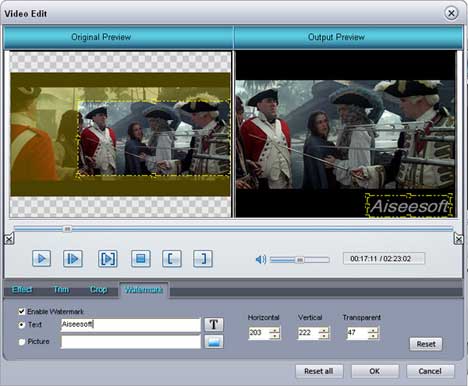Switch to the Trim tab

[62, 290]
